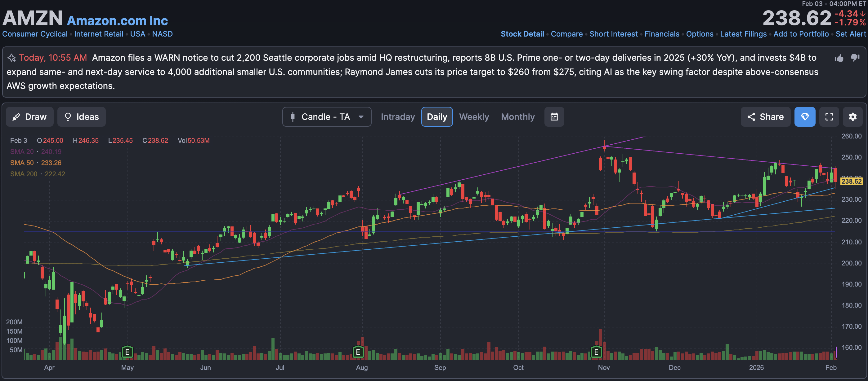Open chart settings gear
This screenshot has height=381, width=868.
pos(852,117)
